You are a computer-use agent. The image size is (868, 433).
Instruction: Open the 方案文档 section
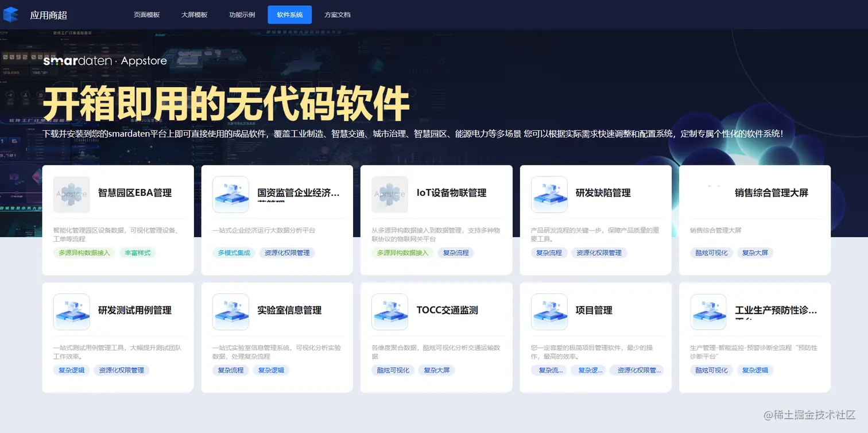click(338, 14)
